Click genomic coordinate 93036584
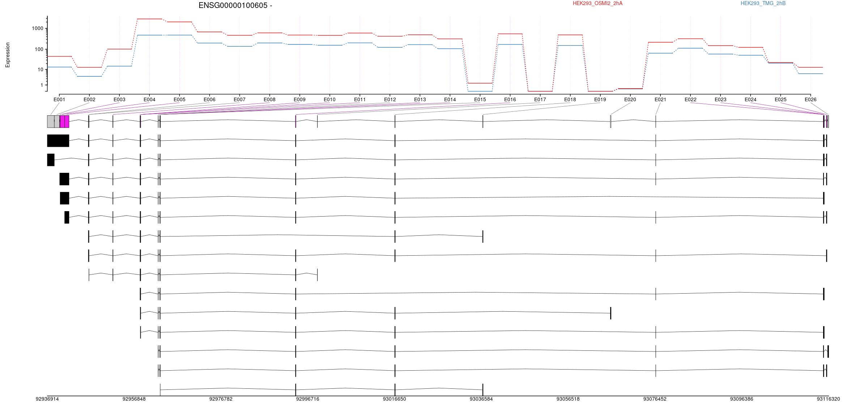 click(481, 399)
